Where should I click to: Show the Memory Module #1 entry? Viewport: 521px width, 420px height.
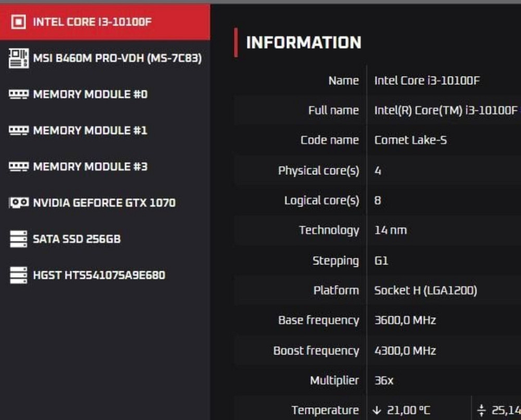[90, 130]
